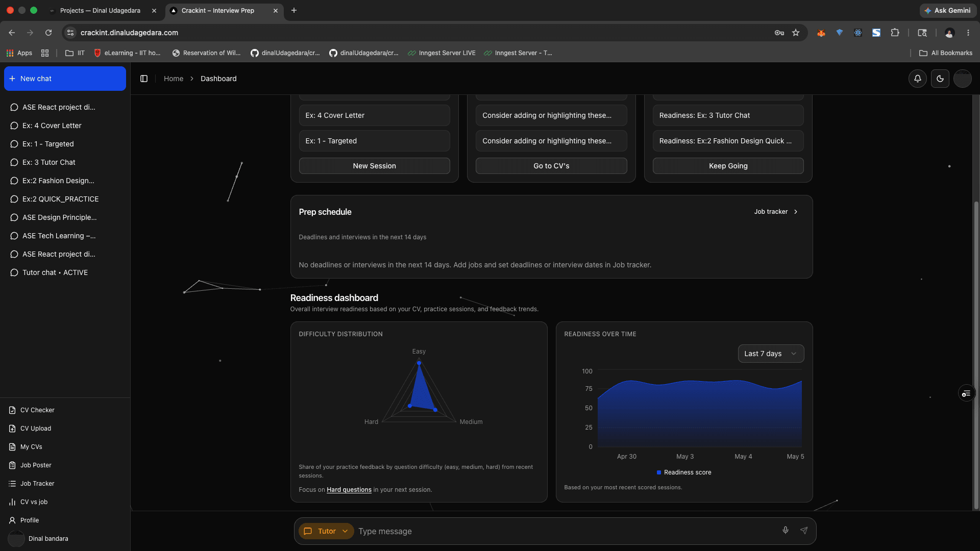Open ASE Design Principle chat

pyautogui.click(x=65, y=217)
